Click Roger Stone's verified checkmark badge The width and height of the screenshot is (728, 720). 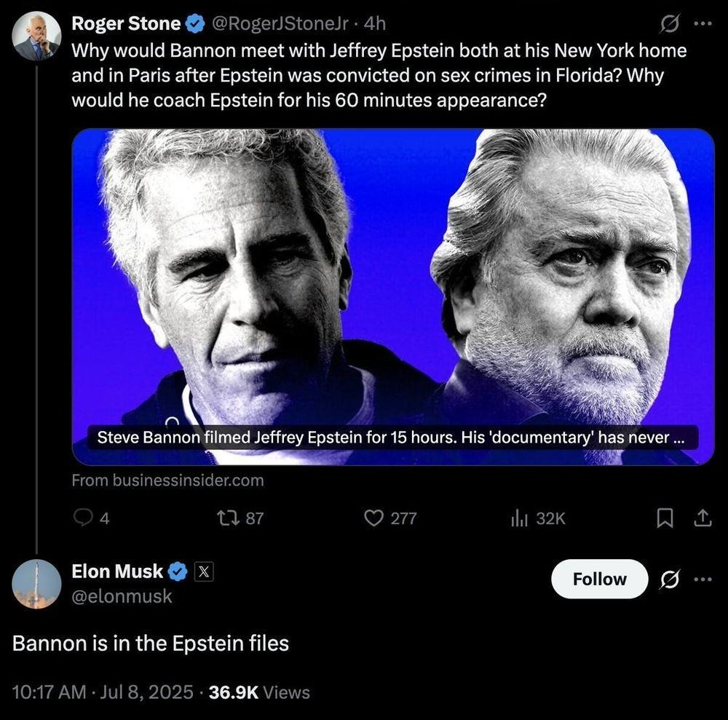194,24
